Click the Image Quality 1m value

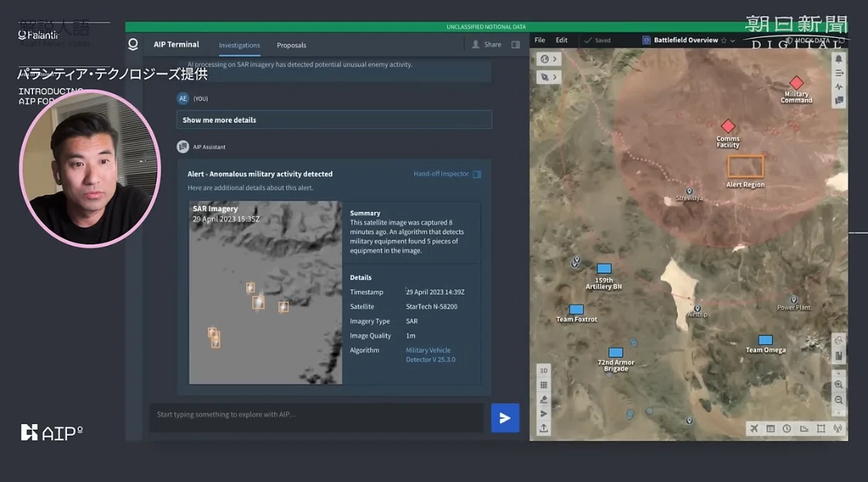[410, 336]
